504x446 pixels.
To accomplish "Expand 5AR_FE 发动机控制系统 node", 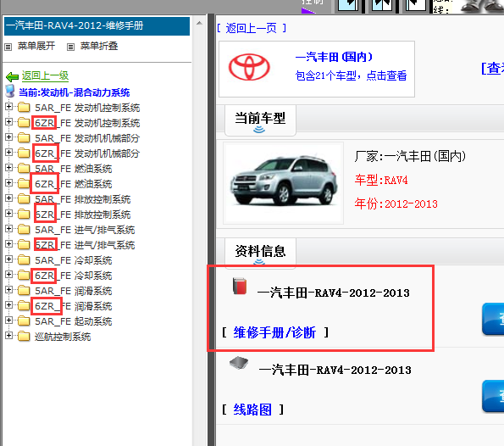I will click(x=9, y=106).
